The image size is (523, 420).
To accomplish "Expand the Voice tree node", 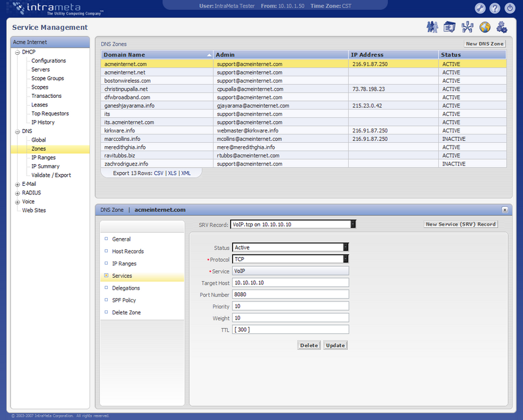I will pos(18,202).
